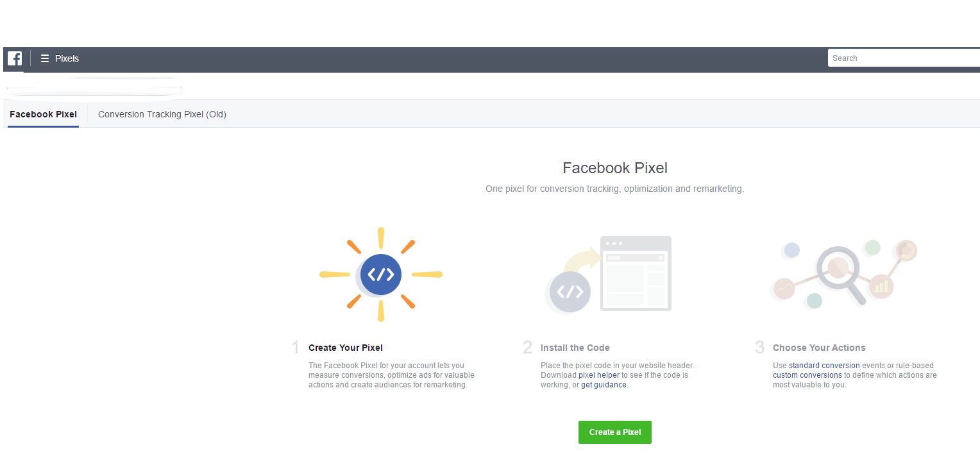Click the Install the Code heading
Screen dimensions: 980x465
575,348
